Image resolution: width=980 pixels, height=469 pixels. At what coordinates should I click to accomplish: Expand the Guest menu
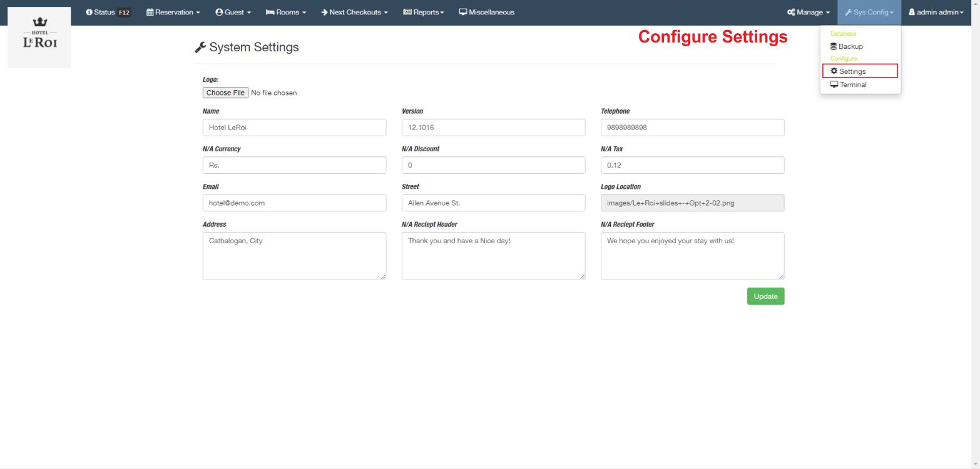(x=233, y=13)
